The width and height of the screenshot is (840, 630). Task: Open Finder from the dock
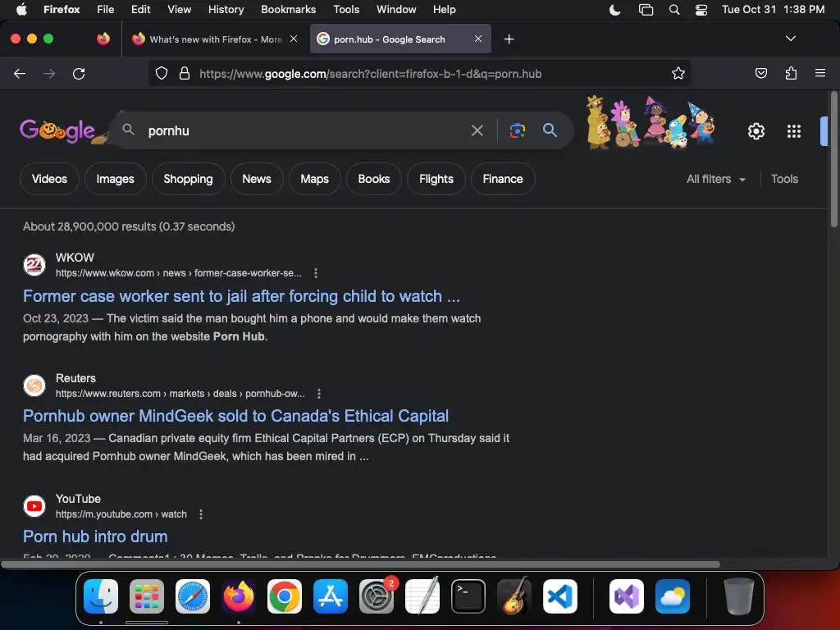[101, 596]
